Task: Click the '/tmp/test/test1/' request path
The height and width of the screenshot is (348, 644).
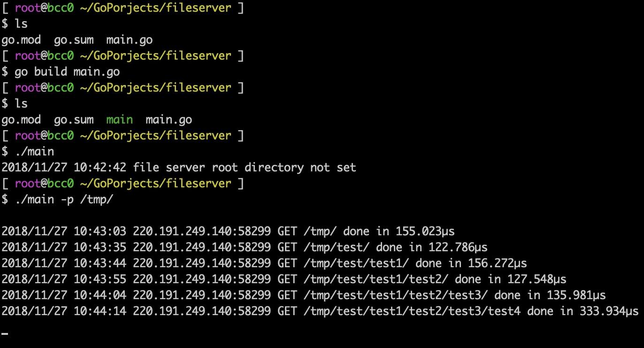Action: (356, 263)
